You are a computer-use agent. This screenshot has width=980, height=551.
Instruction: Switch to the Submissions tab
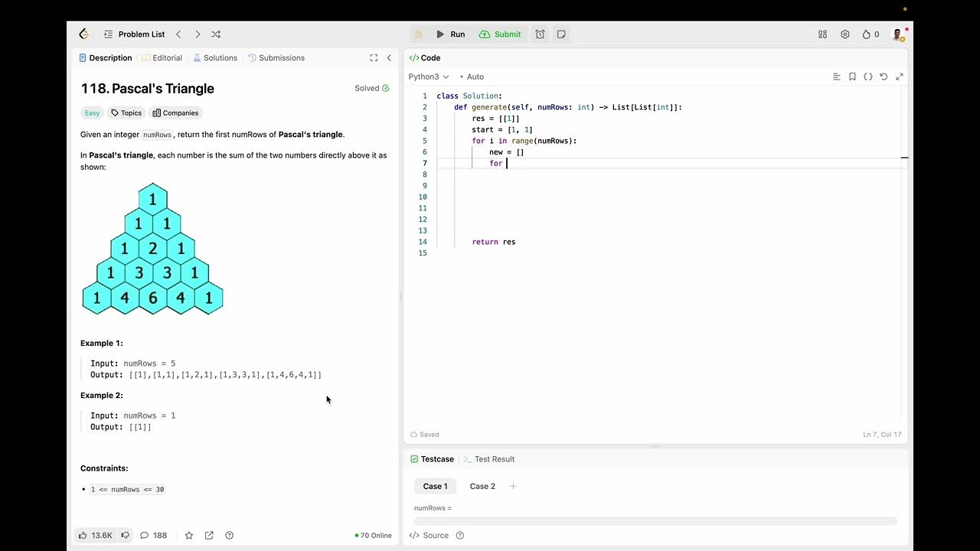click(276, 58)
